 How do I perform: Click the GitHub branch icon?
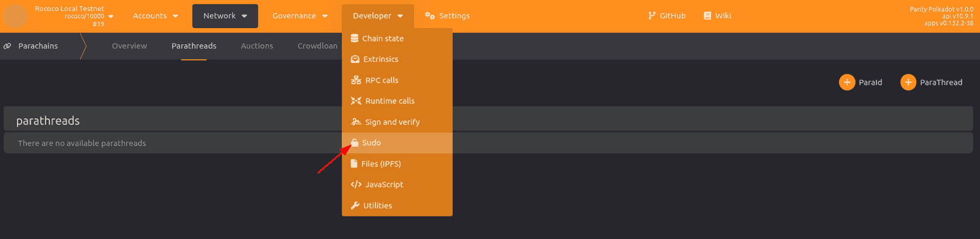click(x=652, y=16)
